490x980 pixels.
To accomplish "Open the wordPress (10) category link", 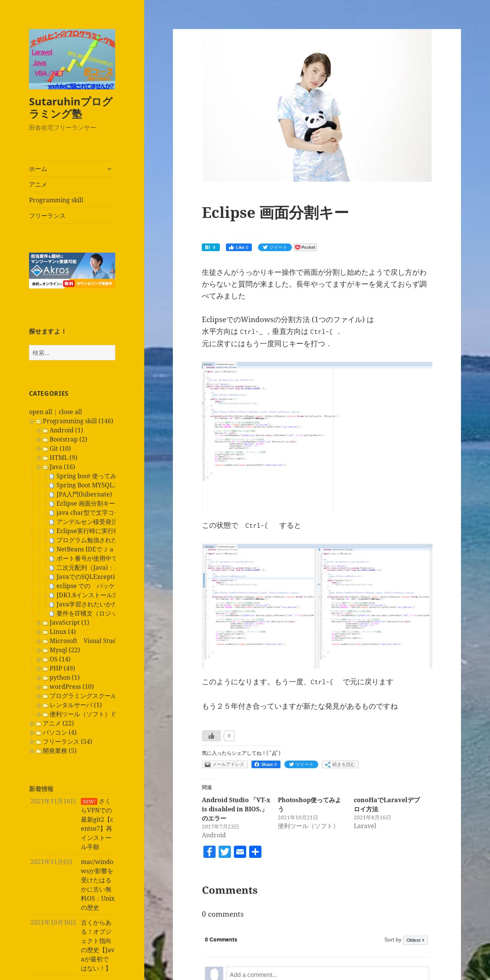I will [71, 687].
